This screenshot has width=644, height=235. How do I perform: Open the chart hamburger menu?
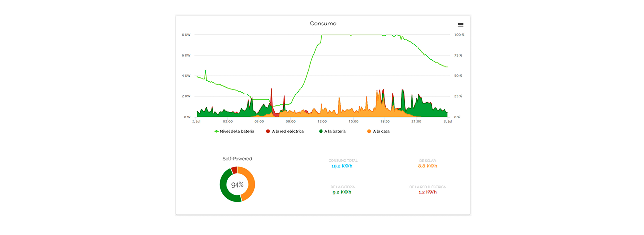pyautogui.click(x=460, y=24)
